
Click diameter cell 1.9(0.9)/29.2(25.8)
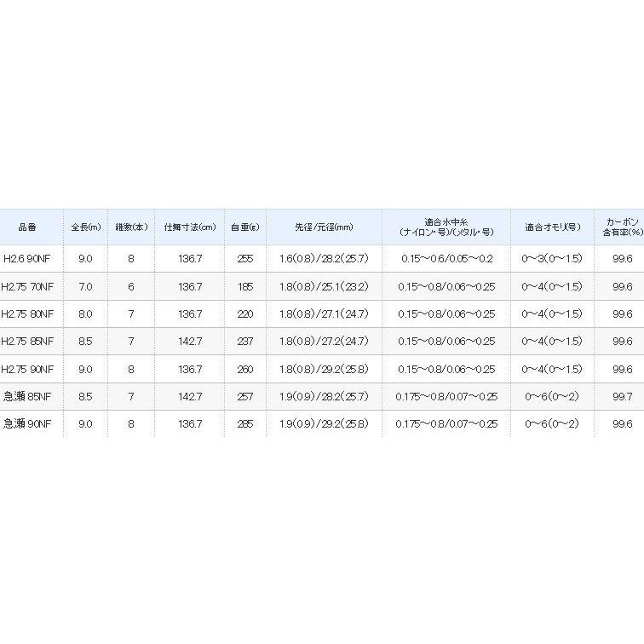[x=324, y=424]
